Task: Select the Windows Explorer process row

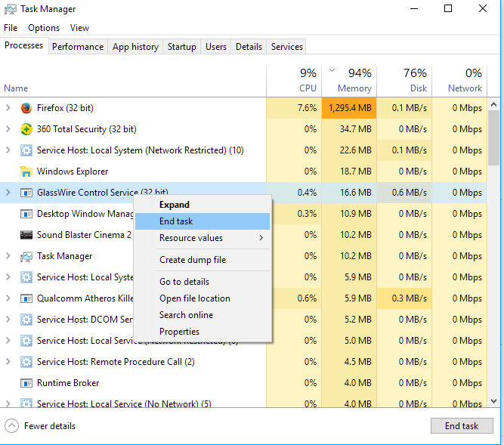Action: 243,172
